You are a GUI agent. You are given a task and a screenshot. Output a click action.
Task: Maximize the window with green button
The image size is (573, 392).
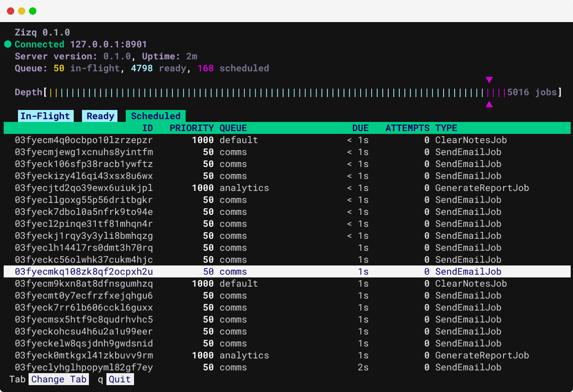pyautogui.click(x=33, y=11)
